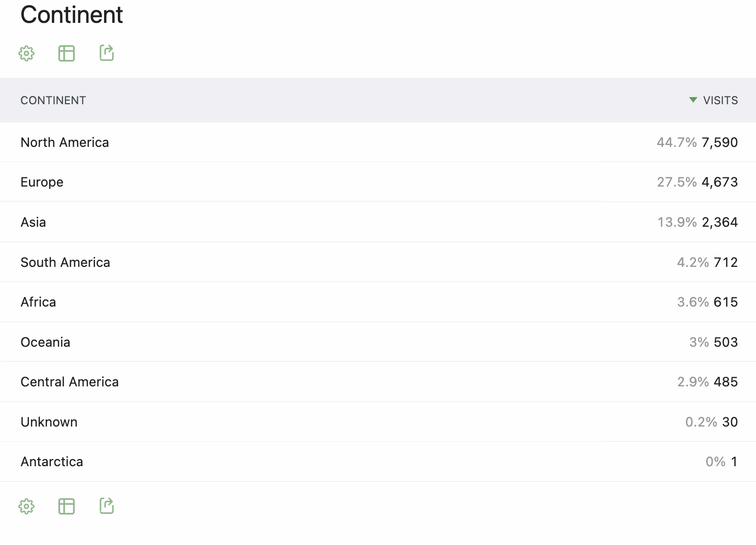This screenshot has height=545, width=756.
Task: Select the Oceania row label
Action: click(46, 342)
